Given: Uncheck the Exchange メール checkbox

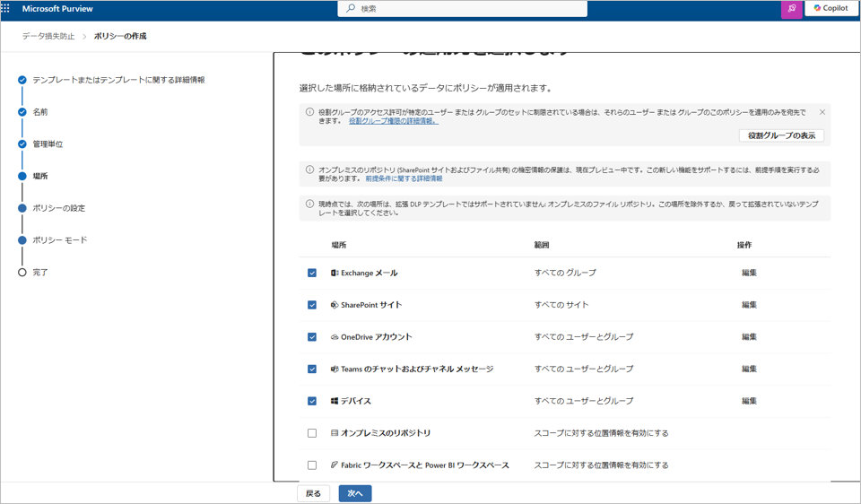Looking at the screenshot, I should [312, 273].
